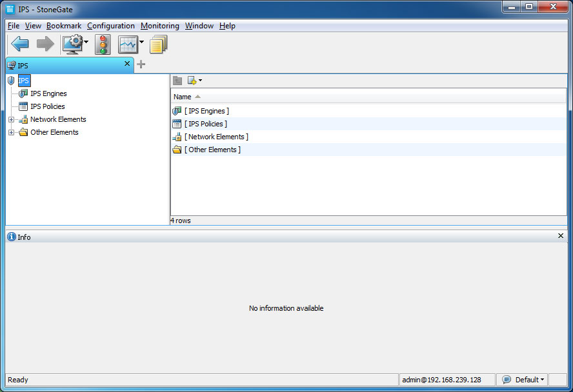Click the New element icon with star

[x=192, y=81]
